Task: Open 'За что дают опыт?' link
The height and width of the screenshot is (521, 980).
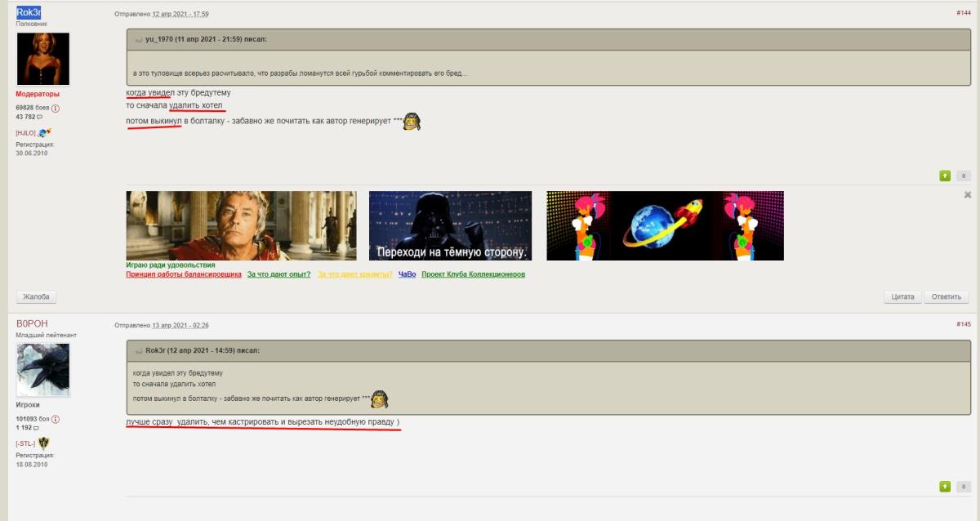Action: coord(279,275)
